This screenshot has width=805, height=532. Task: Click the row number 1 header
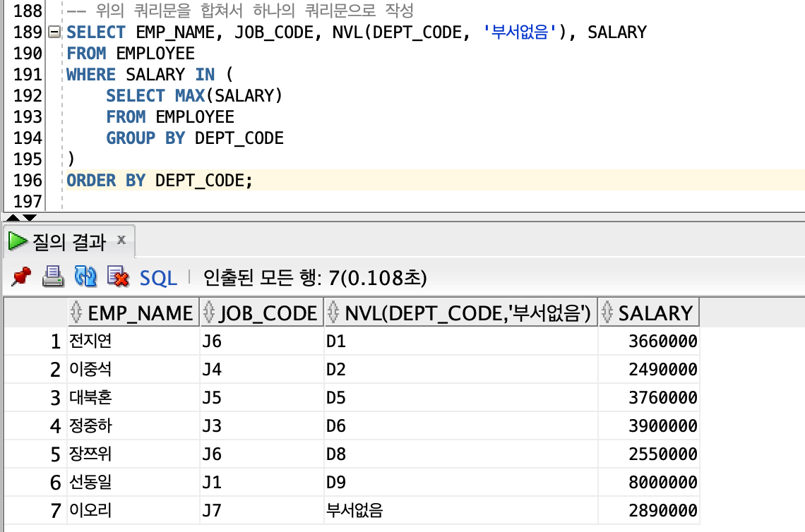[36, 341]
